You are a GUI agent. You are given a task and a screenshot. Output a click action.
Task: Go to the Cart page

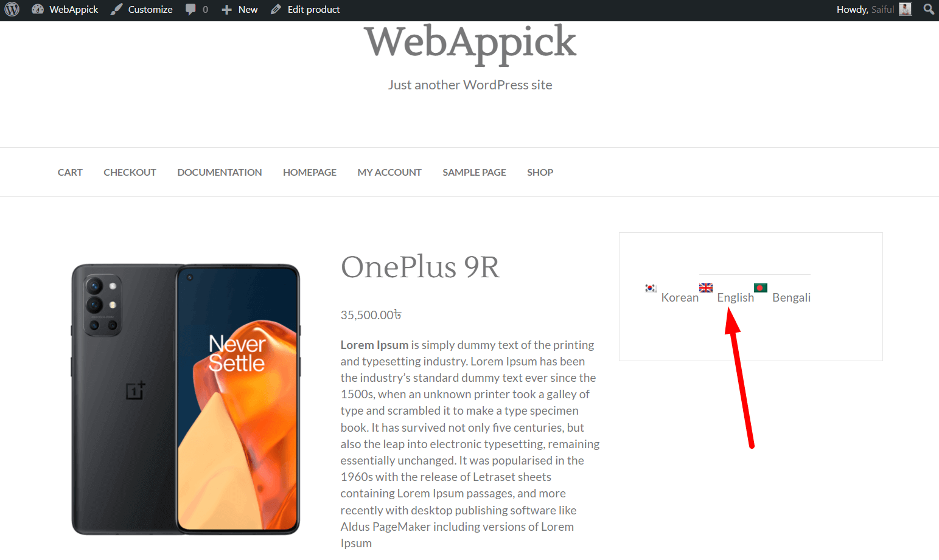pos(70,172)
